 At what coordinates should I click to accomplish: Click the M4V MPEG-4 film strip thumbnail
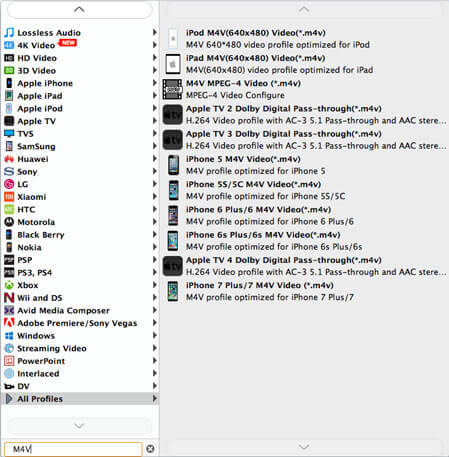click(x=173, y=89)
